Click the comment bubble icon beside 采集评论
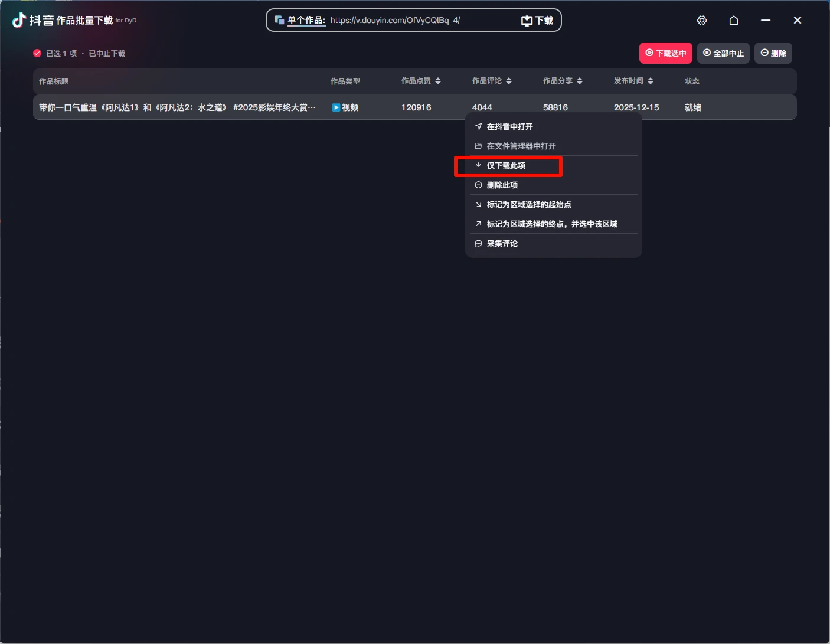The width and height of the screenshot is (830, 644). pos(478,243)
